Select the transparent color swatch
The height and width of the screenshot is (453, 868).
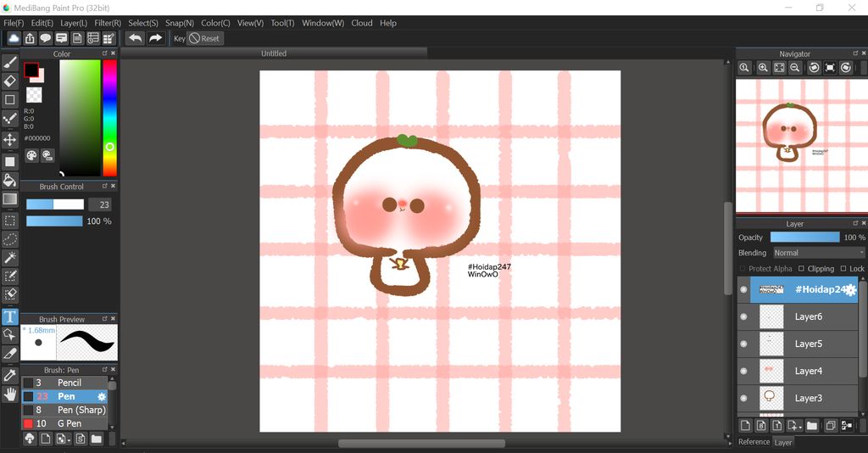[34, 95]
